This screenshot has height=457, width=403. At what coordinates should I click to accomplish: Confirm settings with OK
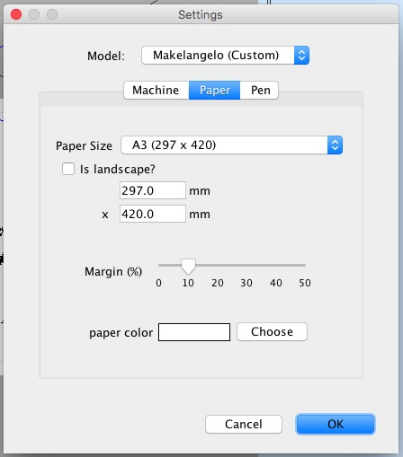(x=335, y=424)
